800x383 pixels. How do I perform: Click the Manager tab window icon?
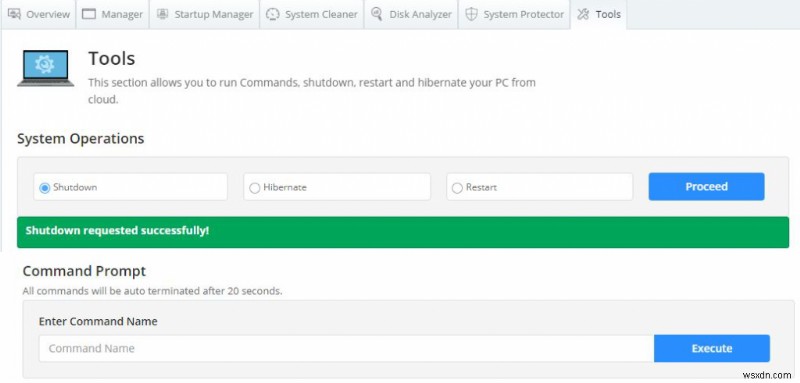click(89, 14)
